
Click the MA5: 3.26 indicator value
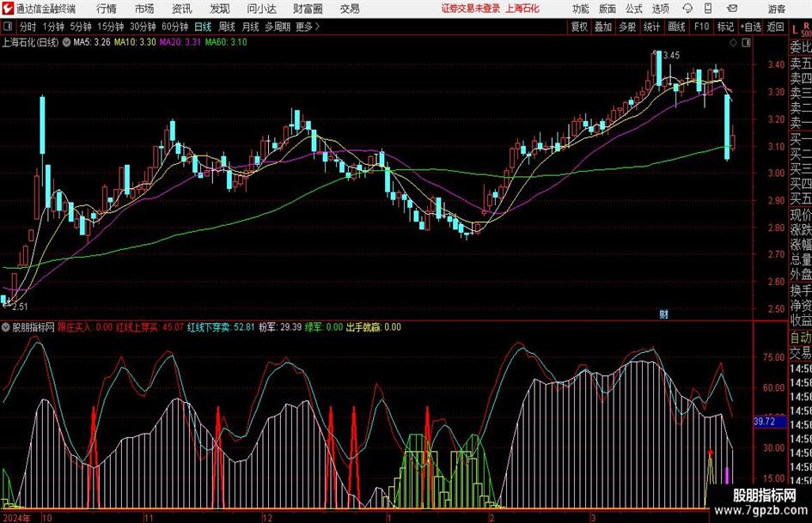coord(92,42)
